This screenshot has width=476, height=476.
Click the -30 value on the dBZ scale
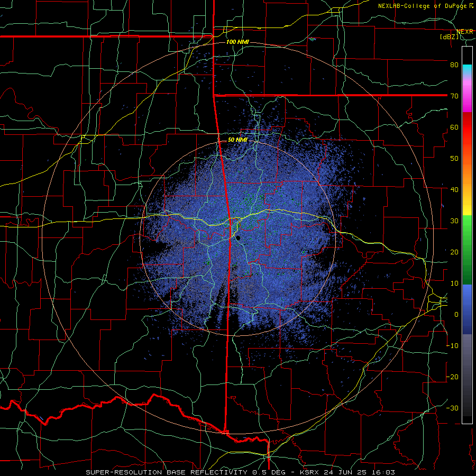pos(452,408)
